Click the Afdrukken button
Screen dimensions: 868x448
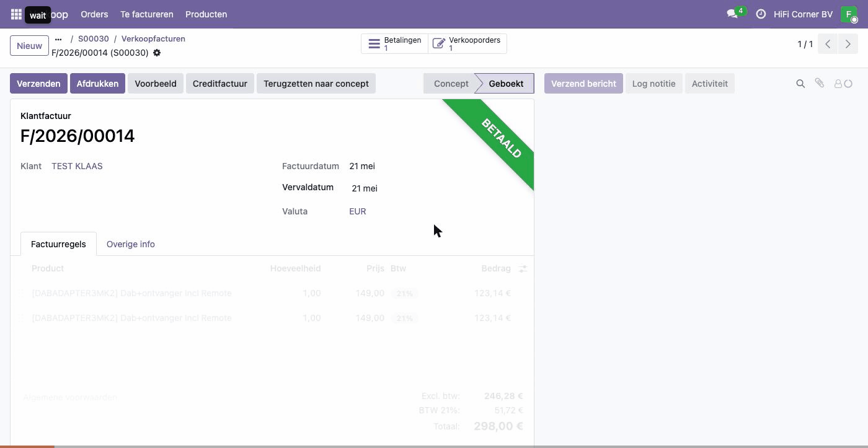click(97, 84)
